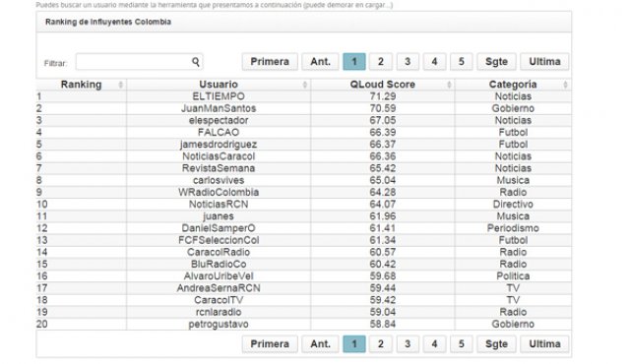Click the petrogustavo entry in table
This screenshot has height=364, width=630.
pyautogui.click(x=219, y=324)
